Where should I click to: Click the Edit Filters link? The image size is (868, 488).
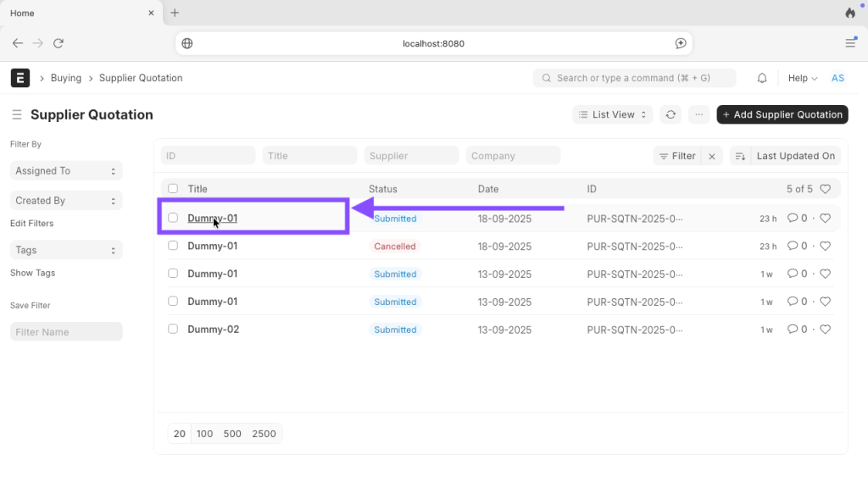31,224
